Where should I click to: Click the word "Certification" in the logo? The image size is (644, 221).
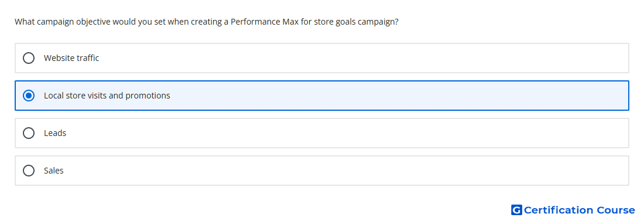559,210
